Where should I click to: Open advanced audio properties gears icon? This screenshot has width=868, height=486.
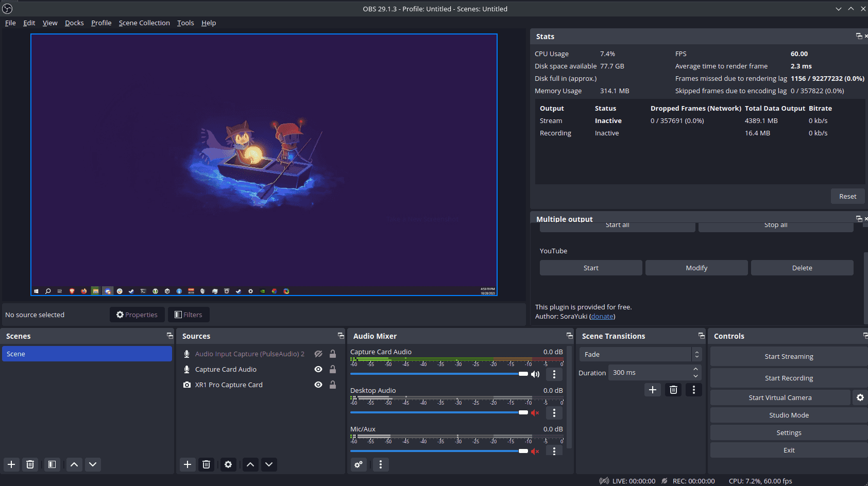359,464
